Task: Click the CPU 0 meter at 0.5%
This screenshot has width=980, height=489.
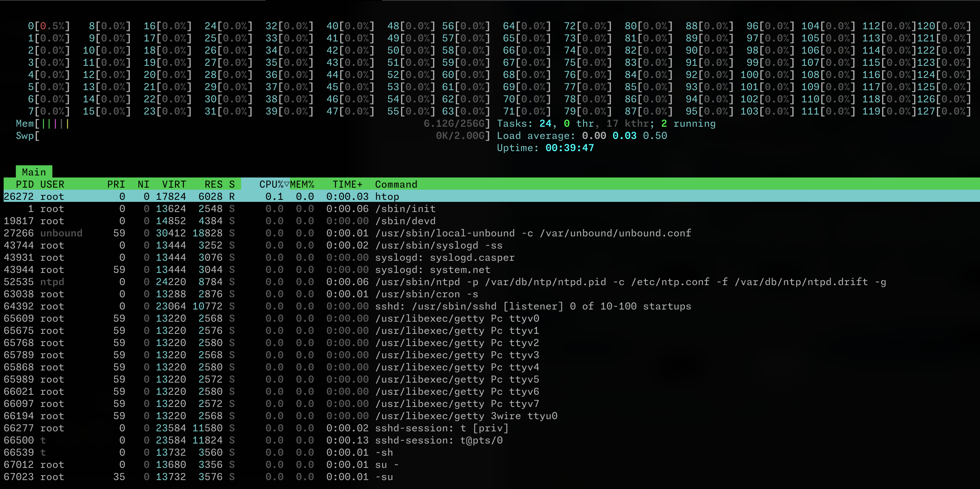Action: (49, 26)
